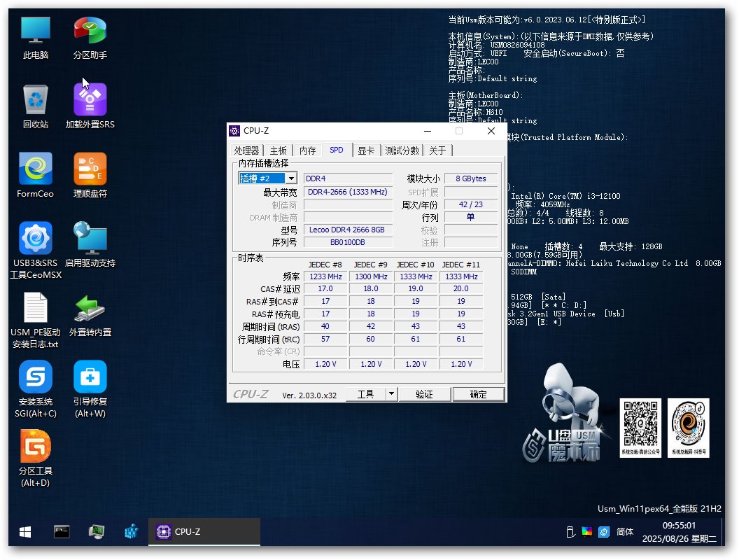Launch the 加載外置SRS desktop shortcut

[x=90, y=106]
